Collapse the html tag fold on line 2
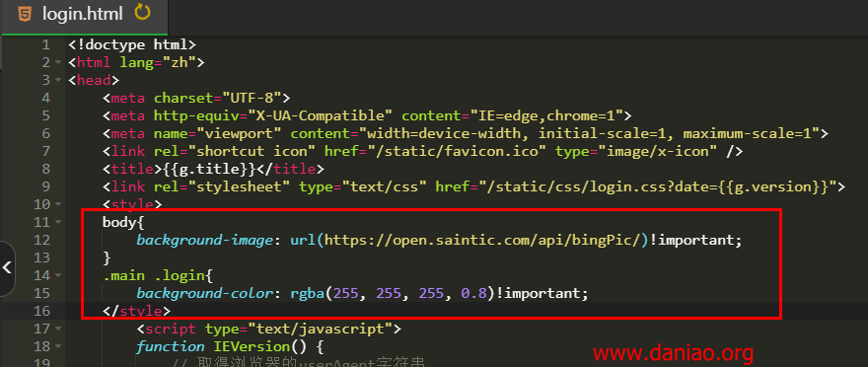 click(x=58, y=62)
